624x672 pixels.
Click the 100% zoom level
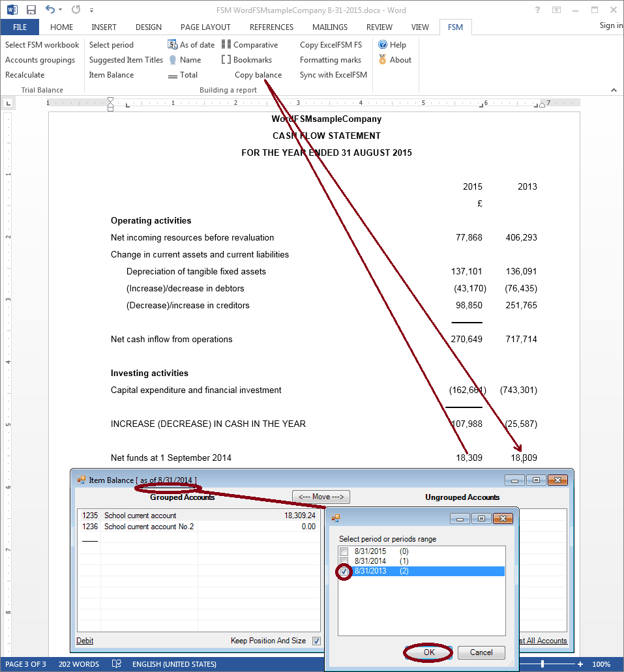tap(601, 664)
